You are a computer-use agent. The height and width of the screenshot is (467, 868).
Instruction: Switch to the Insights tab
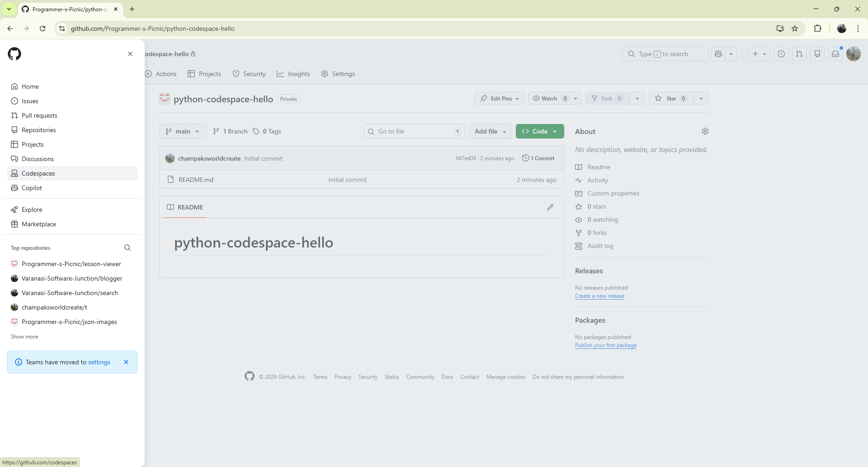293,74
